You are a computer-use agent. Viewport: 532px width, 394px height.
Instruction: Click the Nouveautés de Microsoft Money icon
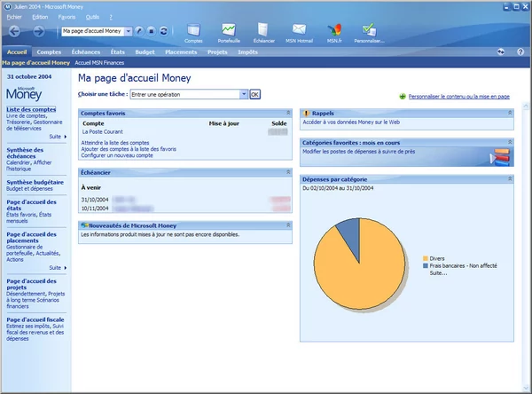(84, 225)
